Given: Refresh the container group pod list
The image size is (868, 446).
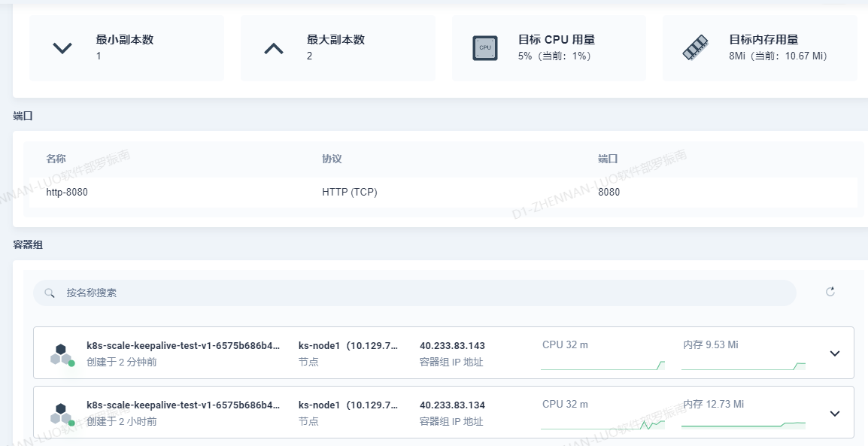Looking at the screenshot, I should (830, 292).
